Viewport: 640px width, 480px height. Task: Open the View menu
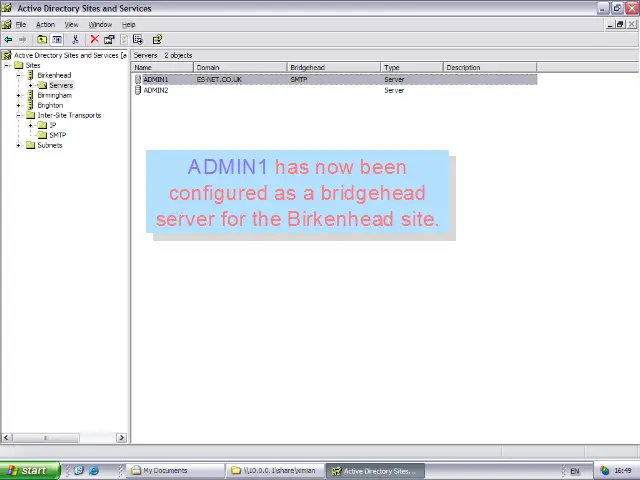point(71,24)
